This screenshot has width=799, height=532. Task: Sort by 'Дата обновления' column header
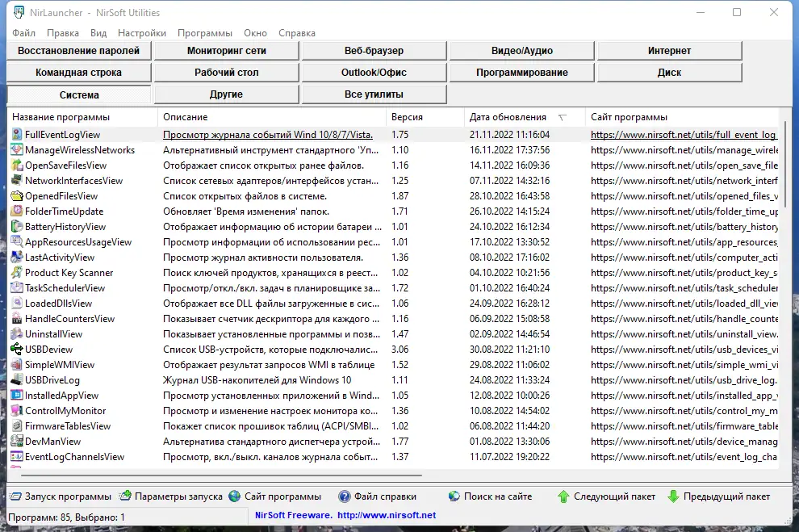(x=525, y=117)
